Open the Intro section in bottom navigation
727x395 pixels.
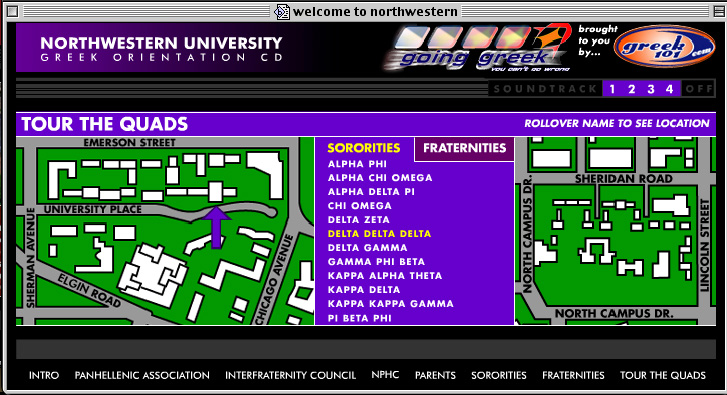click(44, 375)
